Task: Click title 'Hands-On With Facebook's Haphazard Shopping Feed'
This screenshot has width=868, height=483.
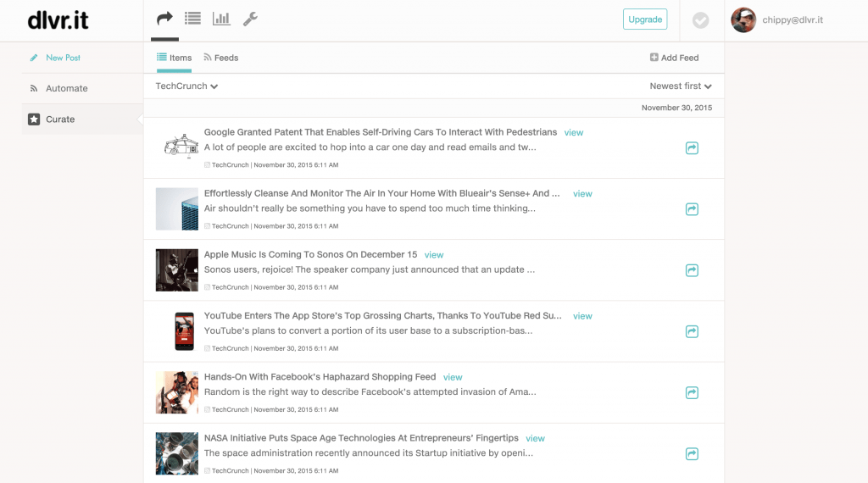Action: 320,377
